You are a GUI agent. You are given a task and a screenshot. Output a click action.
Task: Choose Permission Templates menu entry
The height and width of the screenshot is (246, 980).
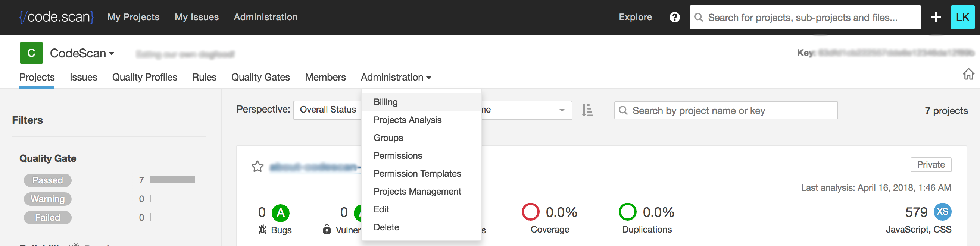point(417,173)
